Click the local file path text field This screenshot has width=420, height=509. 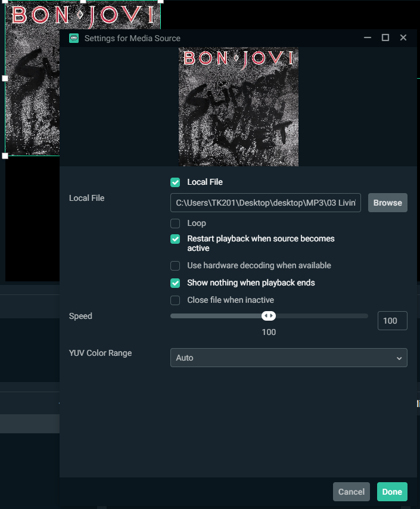[266, 203]
